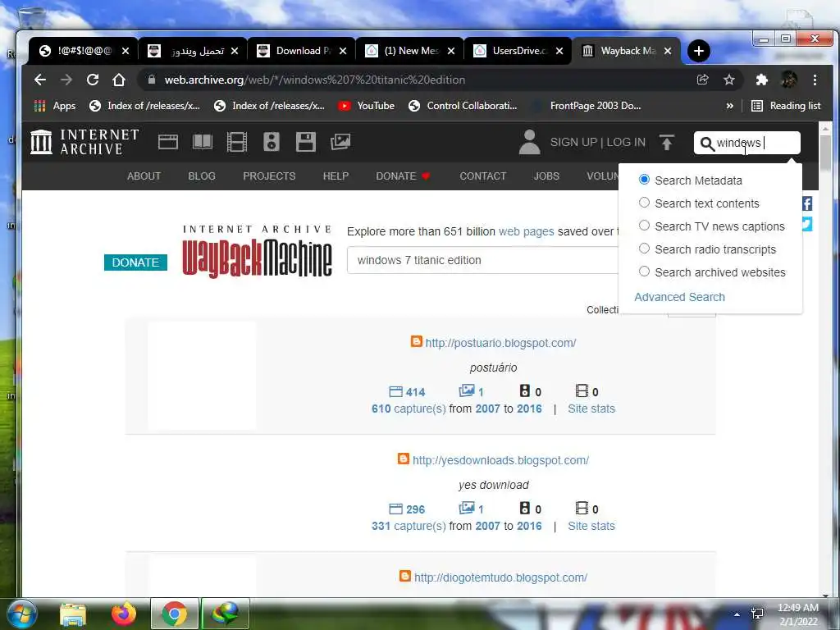Open the Audio speaker icon
The width and height of the screenshot is (840, 630).
point(271,142)
